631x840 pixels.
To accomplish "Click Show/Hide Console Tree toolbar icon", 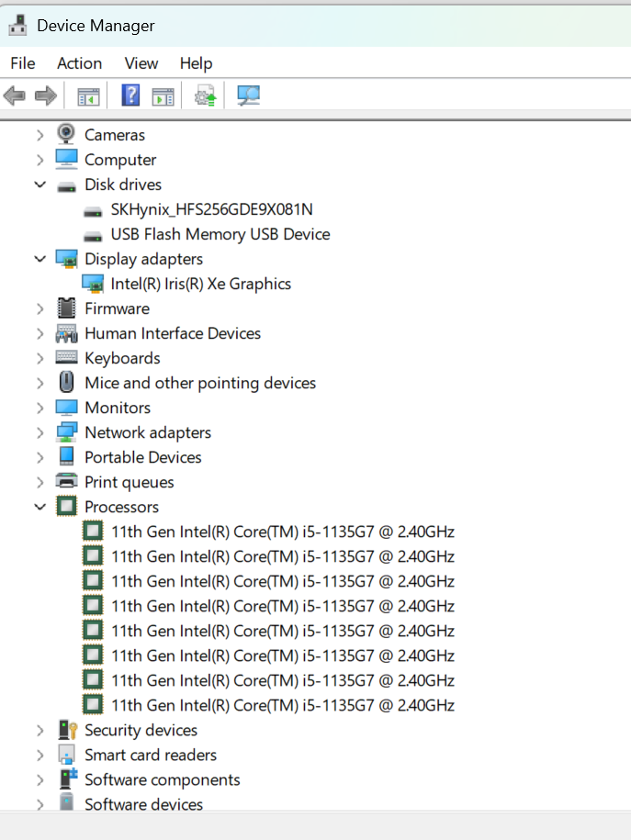I will (88, 96).
